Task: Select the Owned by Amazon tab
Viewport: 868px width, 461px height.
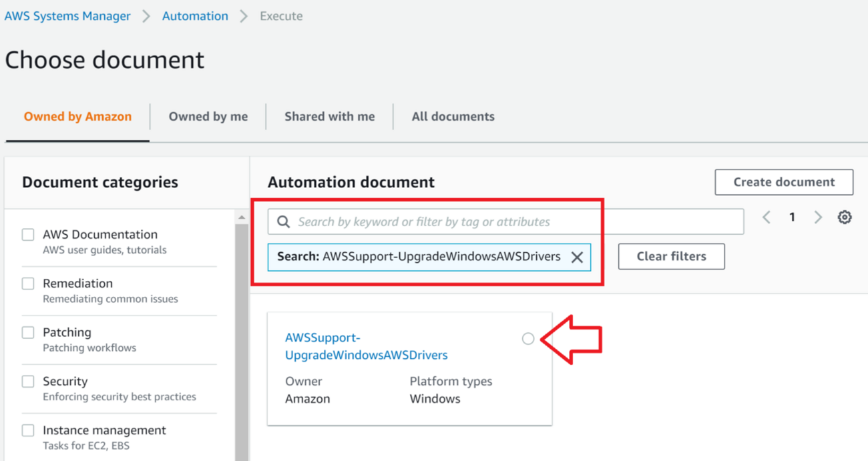Action: point(77,117)
